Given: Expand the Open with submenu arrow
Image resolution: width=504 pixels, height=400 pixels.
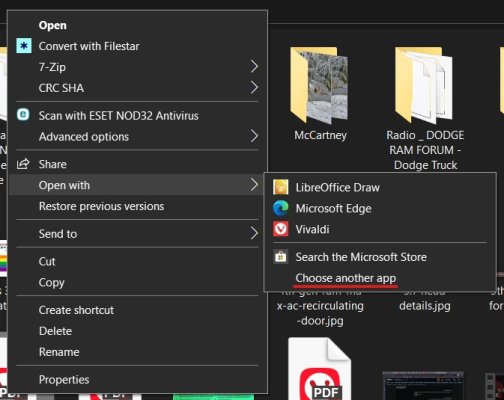Looking at the screenshot, I should (x=254, y=185).
